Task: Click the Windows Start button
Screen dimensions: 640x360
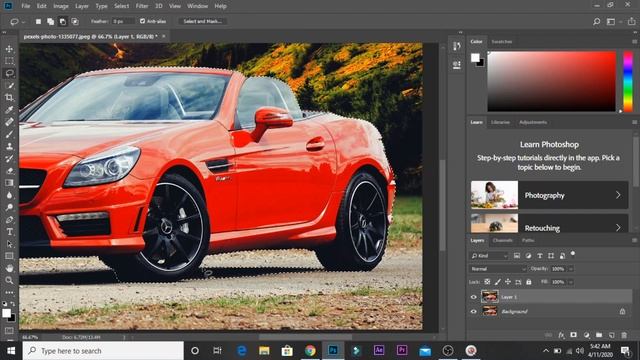Action: [x=11, y=351]
